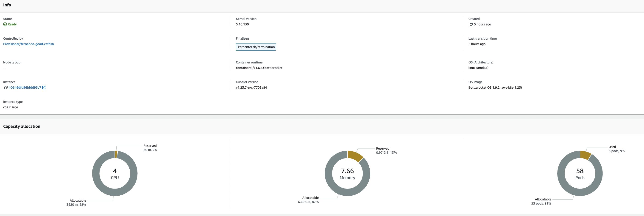Click the Capacity allocation section header
644x216 pixels.
(x=22, y=126)
